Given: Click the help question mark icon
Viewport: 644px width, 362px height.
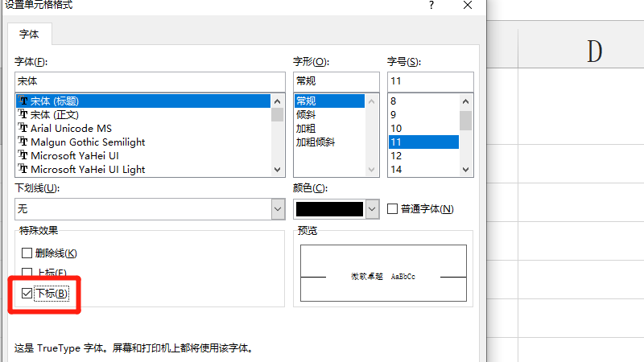Looking at the screenshot, I should pos(432,6).
